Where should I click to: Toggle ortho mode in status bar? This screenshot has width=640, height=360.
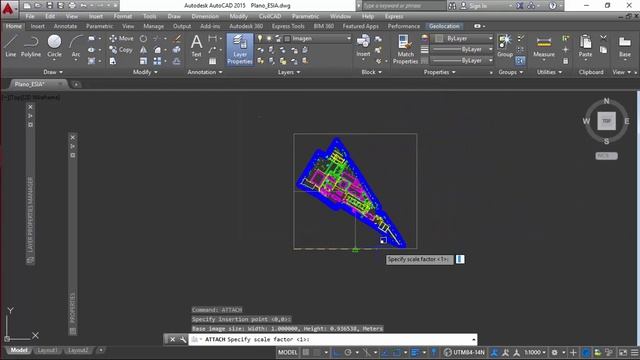(336, 352)
